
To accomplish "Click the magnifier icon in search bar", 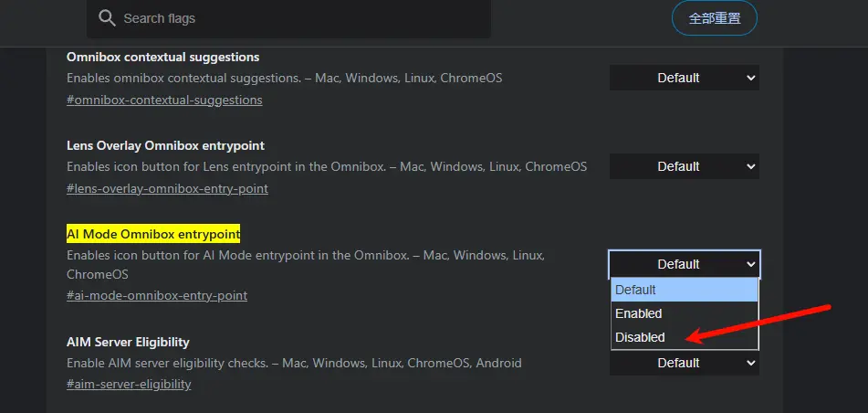I will tap(108, 18).
